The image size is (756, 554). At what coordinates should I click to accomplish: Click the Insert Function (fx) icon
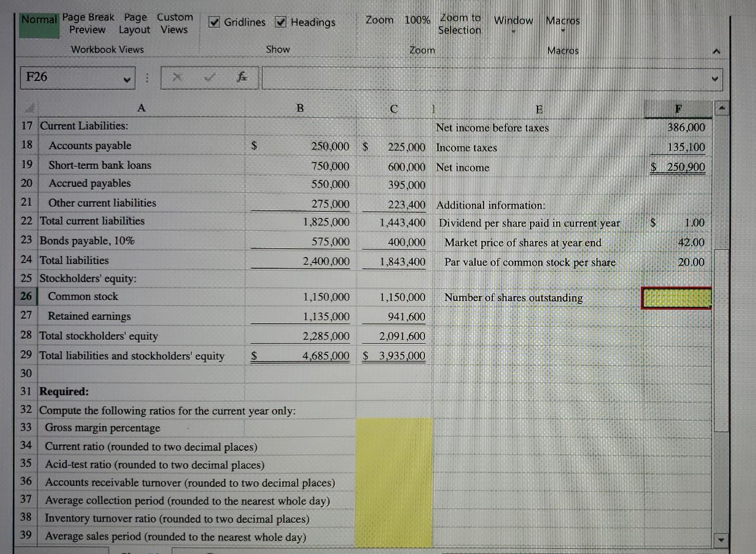pos(241,77)
